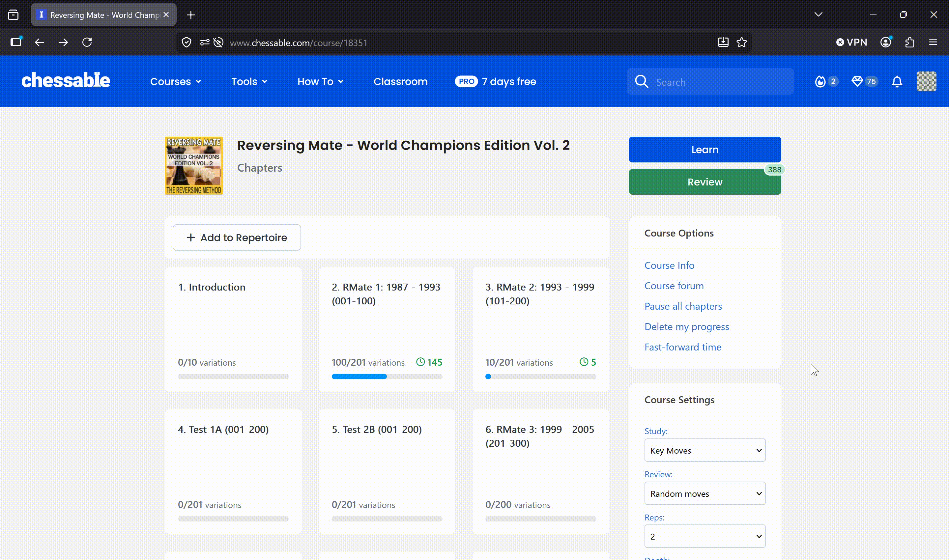Expand the How To menu
This screenshot has width=949, height=560.
click(320, 81)
